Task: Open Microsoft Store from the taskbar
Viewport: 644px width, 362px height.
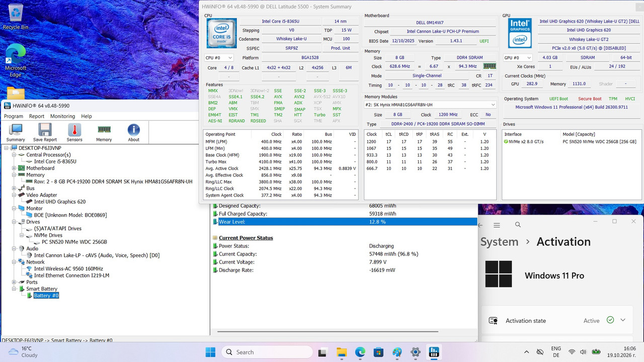Action: [378, 352]
